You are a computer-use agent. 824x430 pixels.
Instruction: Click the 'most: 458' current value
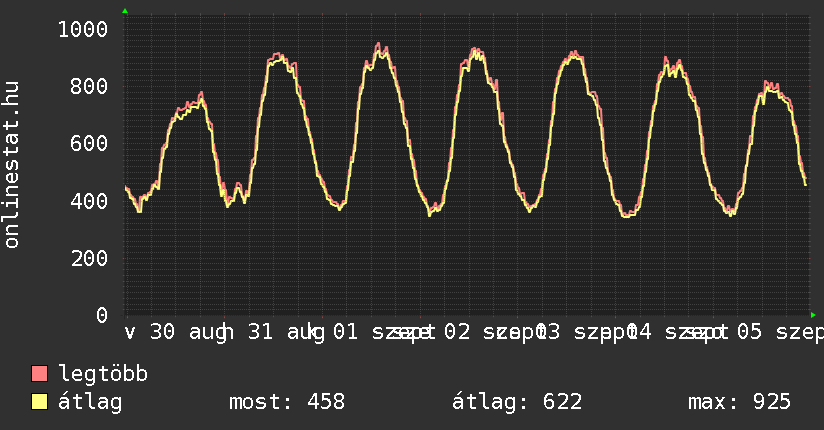click(287, 402)
